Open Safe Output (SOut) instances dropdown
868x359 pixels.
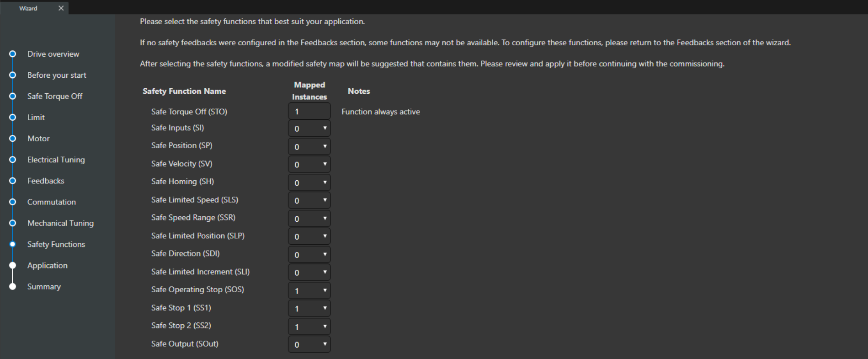click(x=309, y=344)
